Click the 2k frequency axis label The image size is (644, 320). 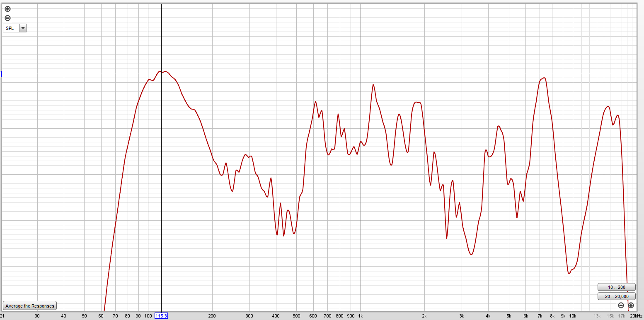[x=424, y=316]
